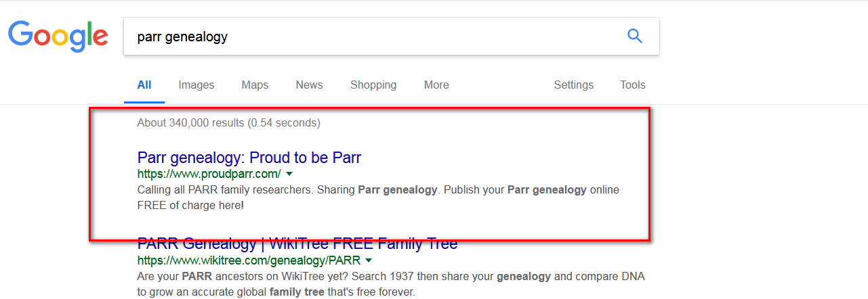Open 'Parr genealogy: Proud to be Parr' result
This screenshot has height=299, width=868.
click(x=249, y=158)
